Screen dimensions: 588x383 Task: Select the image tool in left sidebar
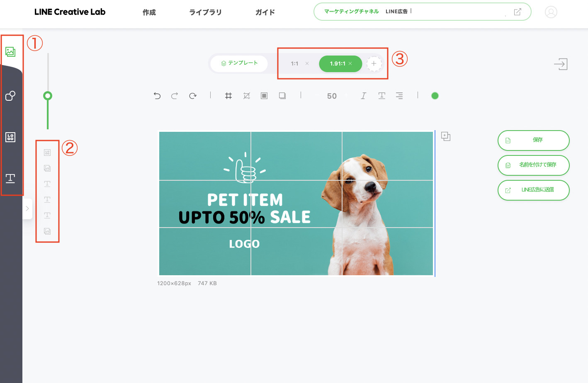click(x=10, y=51)
